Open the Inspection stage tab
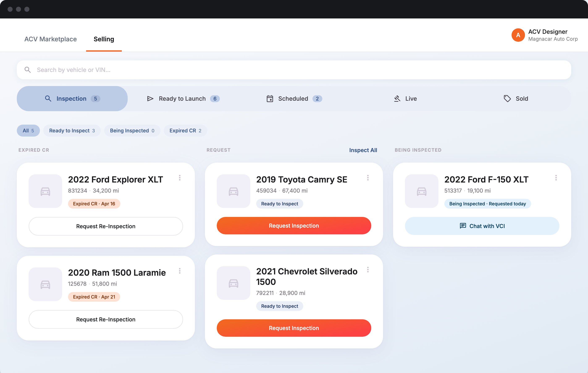The width and height of the screenshot is (588, 373). (x=72, y=99)
